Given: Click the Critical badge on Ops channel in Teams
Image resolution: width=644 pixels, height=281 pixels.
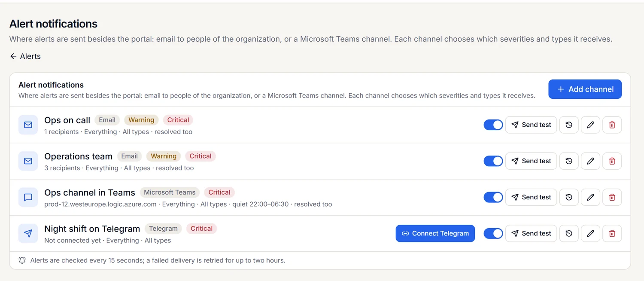Looking at the screenshot, I should [219, 192].
